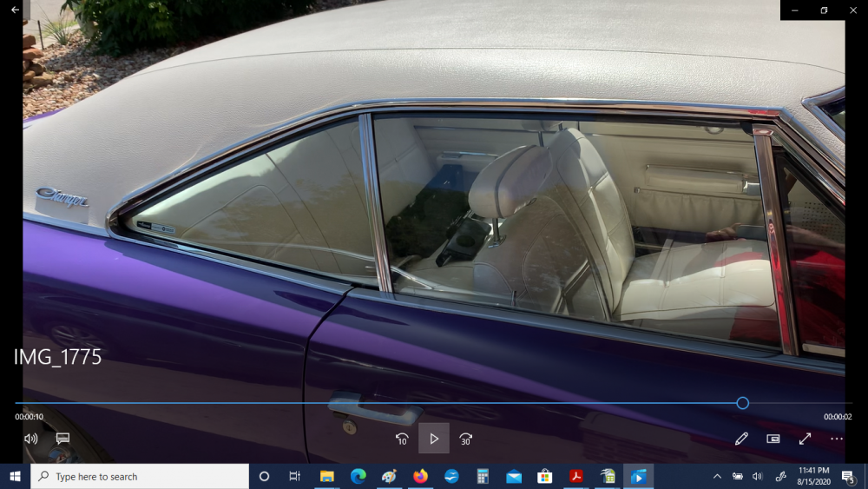The image size is (868, 489).
Task: Open the pencil edit options
Action: point(741,439)
